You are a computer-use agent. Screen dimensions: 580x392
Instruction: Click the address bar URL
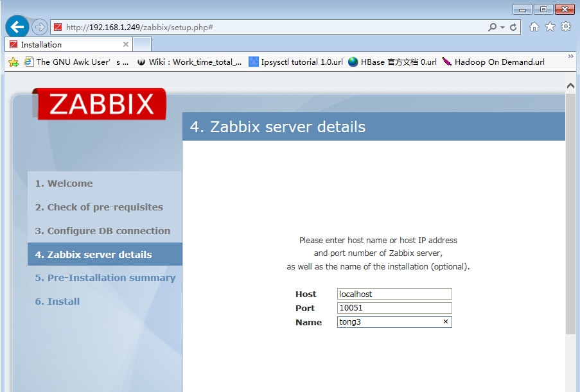click(x=139, y=28)
